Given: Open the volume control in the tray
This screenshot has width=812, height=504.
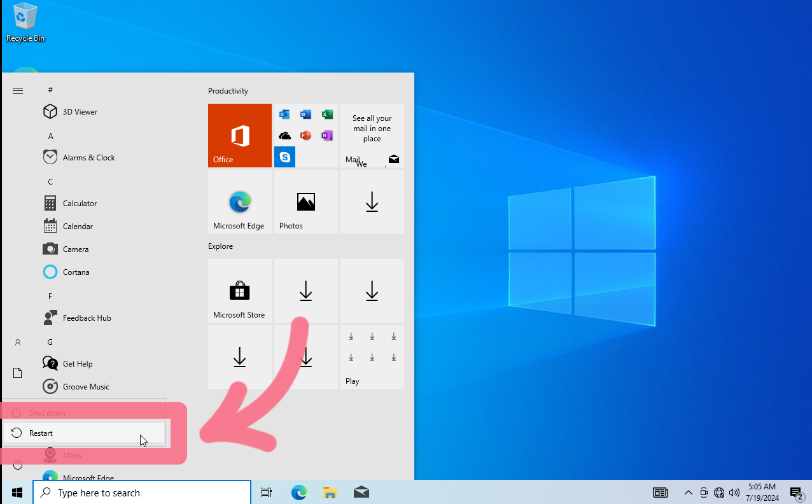Looking at the screenshot, I should [x=734, y=493].
